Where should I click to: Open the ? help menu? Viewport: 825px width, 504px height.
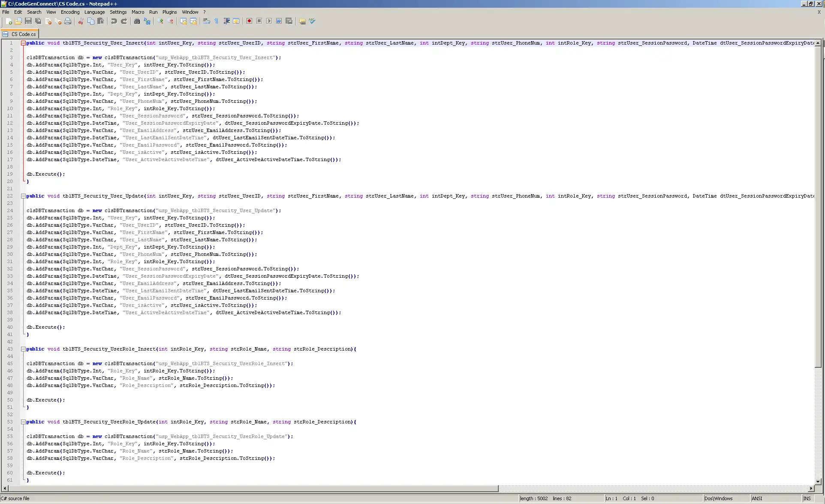pos(205,12)
